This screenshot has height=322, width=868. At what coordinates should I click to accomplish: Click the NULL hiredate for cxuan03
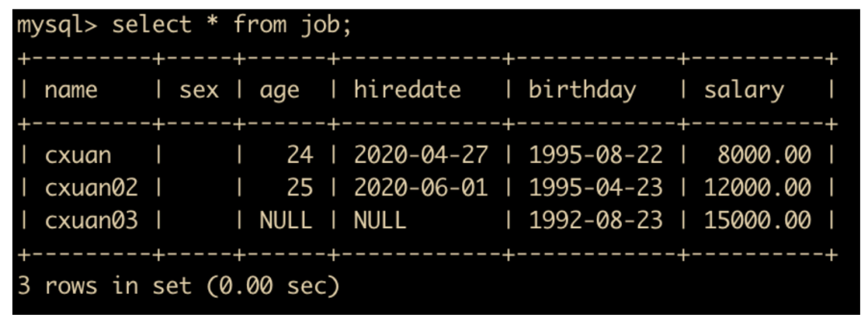[x=379, y=220]
